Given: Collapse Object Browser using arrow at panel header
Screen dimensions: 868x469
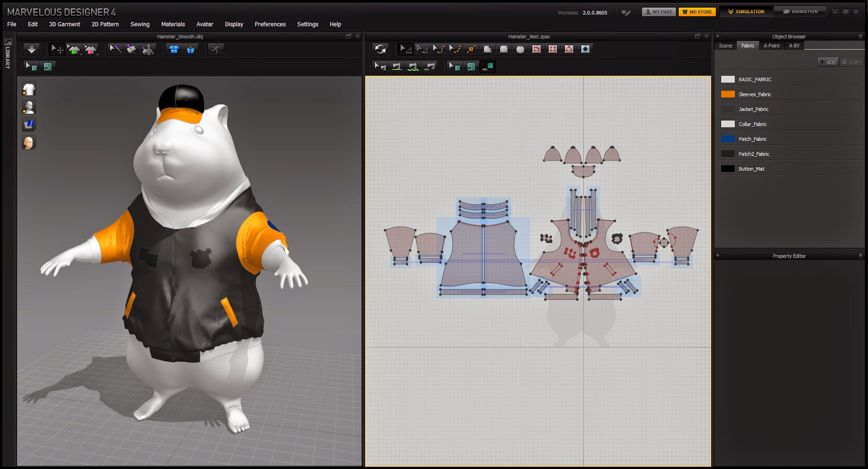Looking at the screenshot, I should tap(718, 36).
